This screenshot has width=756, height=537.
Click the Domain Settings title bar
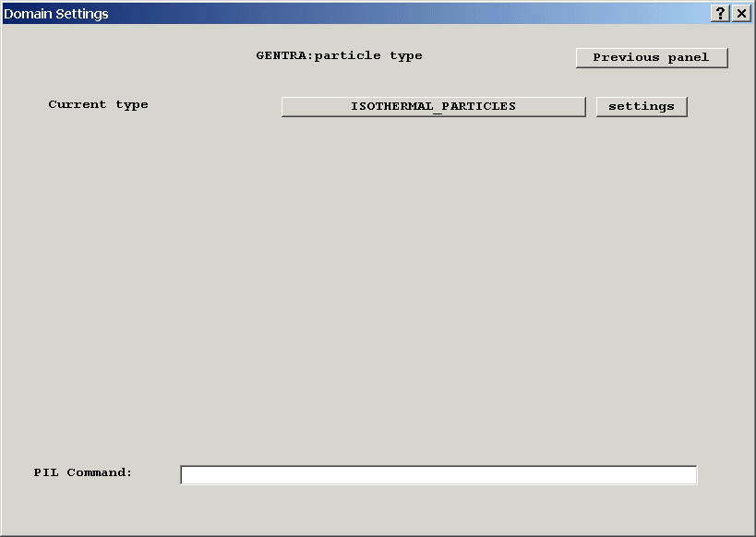coord(369,14)
